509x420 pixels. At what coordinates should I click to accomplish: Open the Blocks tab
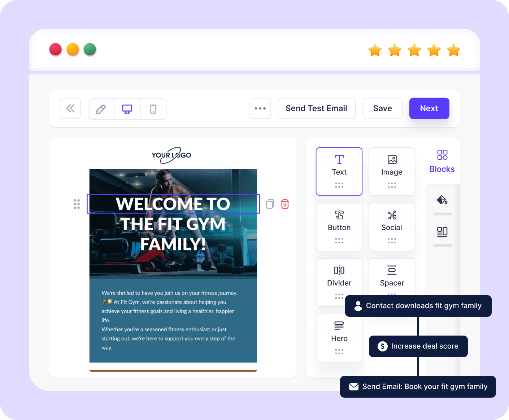tap(442, 161)
